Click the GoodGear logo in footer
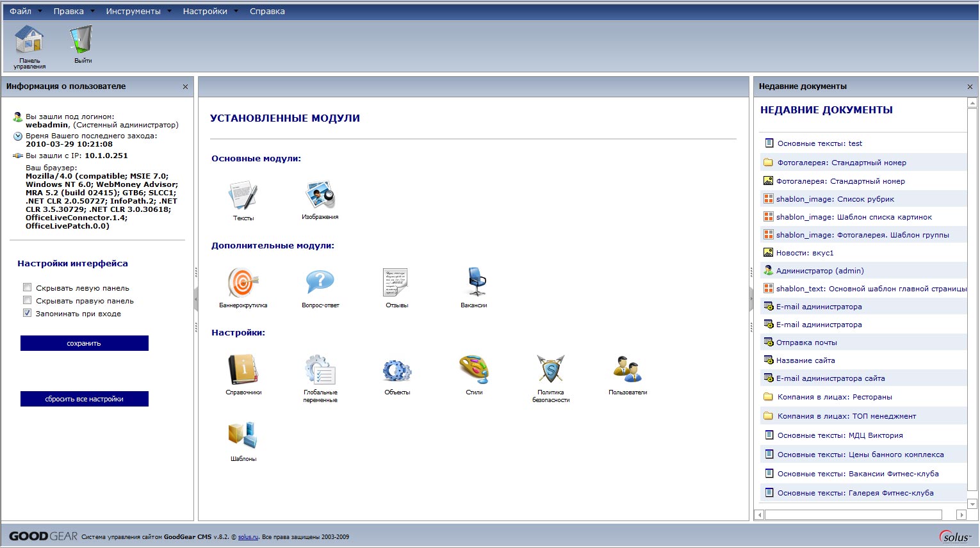980x548 pixels. (43, 536)
